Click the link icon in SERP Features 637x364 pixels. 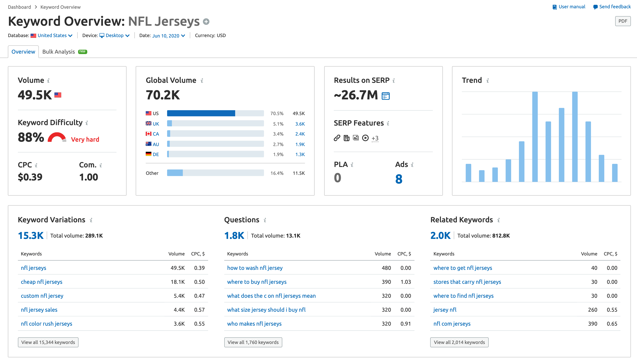[x=337, y=137]
